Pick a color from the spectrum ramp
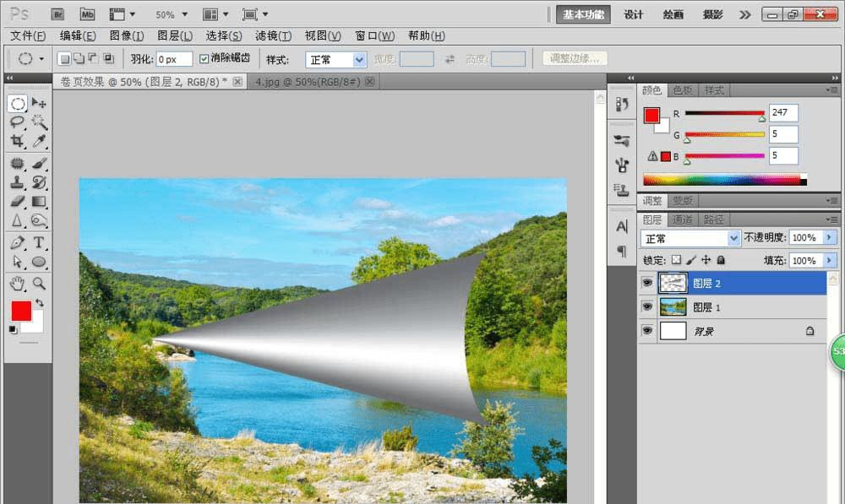This screenshot has width=845, height=504. (x=725, y=180)
